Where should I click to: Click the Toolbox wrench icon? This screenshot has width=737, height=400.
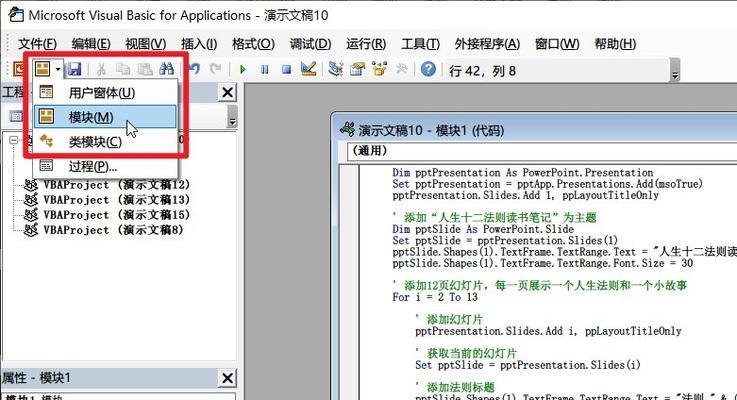tap(401, 70)
